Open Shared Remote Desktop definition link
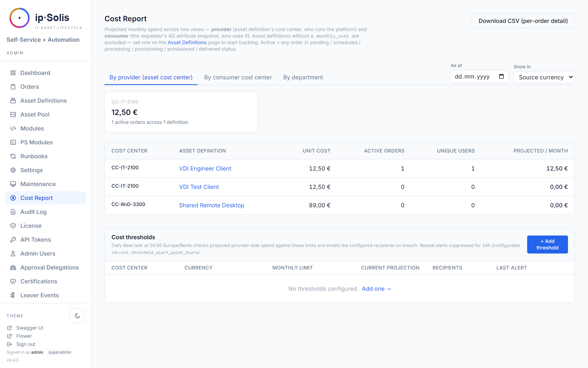The image size is (588, 368). point(211,205)
